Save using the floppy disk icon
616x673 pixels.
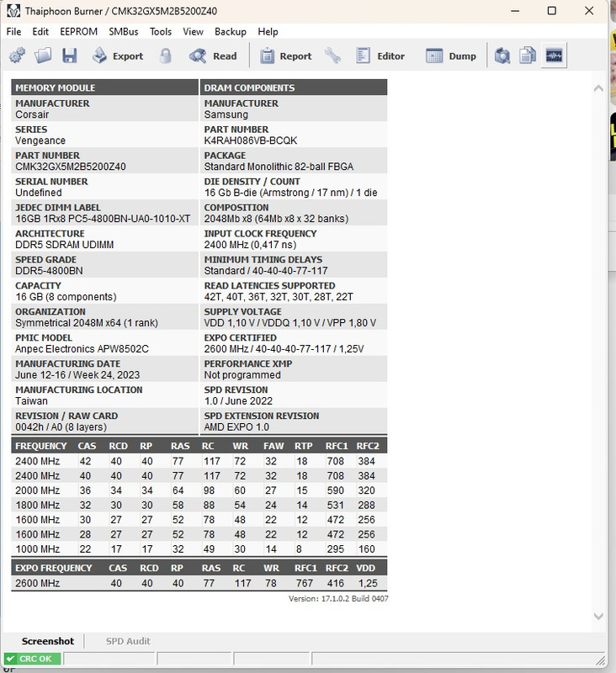69,56
